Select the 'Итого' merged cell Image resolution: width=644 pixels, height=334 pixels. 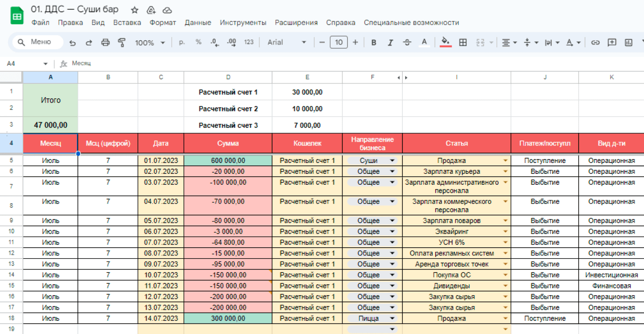tap(51, 100)
